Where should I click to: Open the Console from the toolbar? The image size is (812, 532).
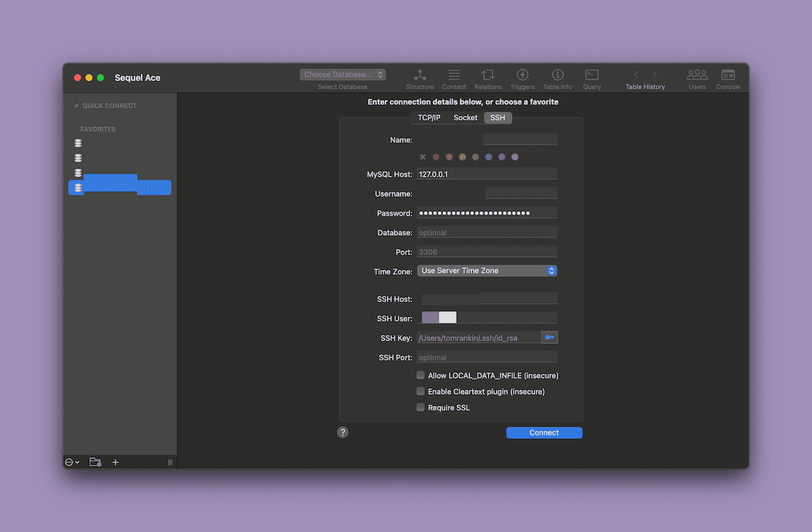(x=728, y=79)
